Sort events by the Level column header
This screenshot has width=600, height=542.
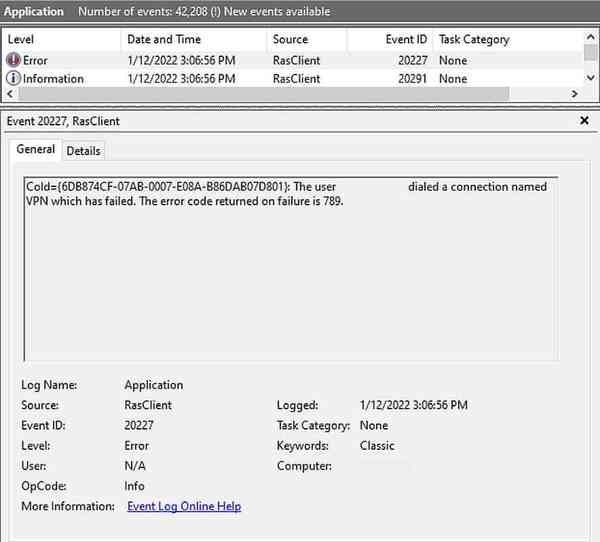[22, 40]
